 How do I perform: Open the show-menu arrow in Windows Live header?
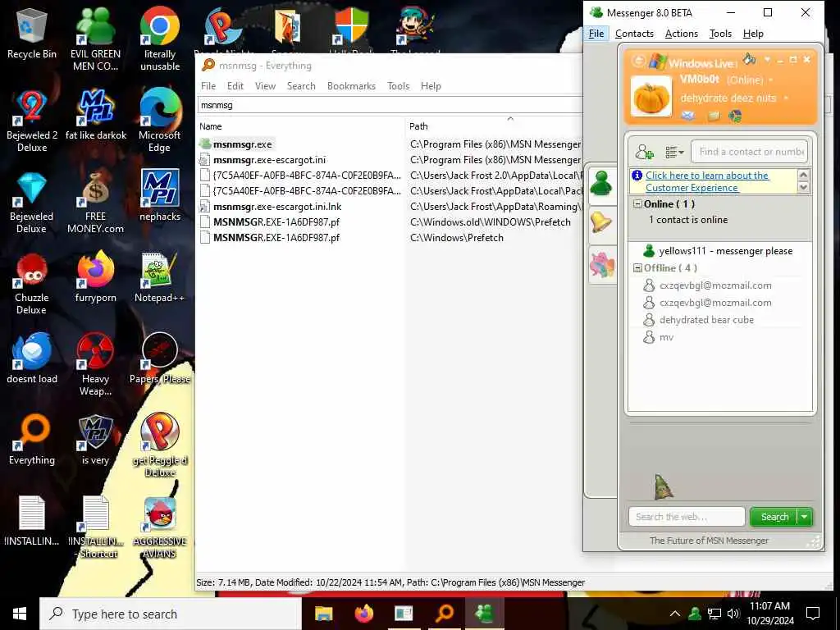767,59
